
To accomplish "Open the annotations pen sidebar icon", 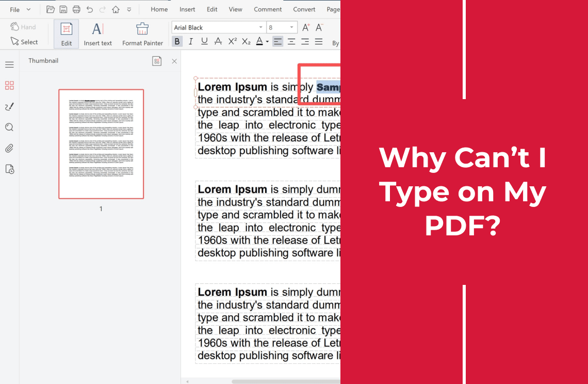I will pyautogui.click(x=9, y=107).
